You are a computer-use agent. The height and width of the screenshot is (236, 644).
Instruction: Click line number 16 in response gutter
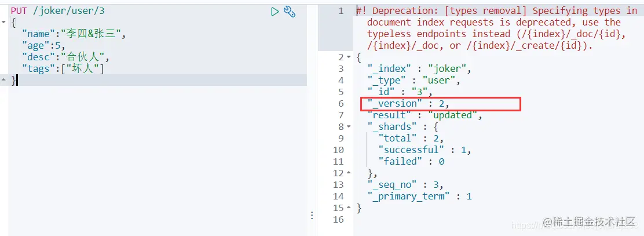(x=338, y=219)
